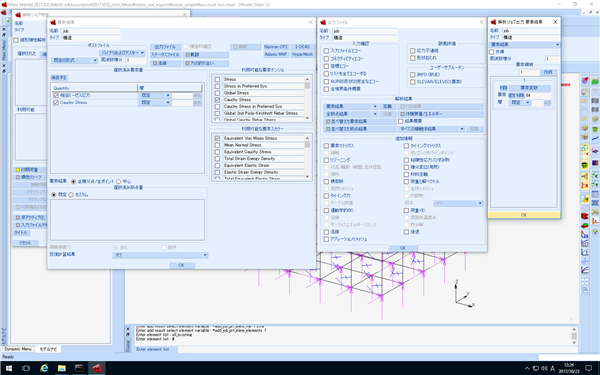600x375 pixels.
Task: Enable 結果概要 checkbox in 出力ファイル
Action: (401, 121)
